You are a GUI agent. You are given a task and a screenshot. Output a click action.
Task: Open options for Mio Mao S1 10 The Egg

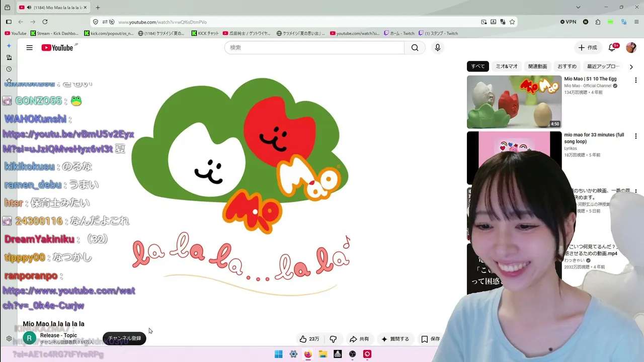click(636, 80)
